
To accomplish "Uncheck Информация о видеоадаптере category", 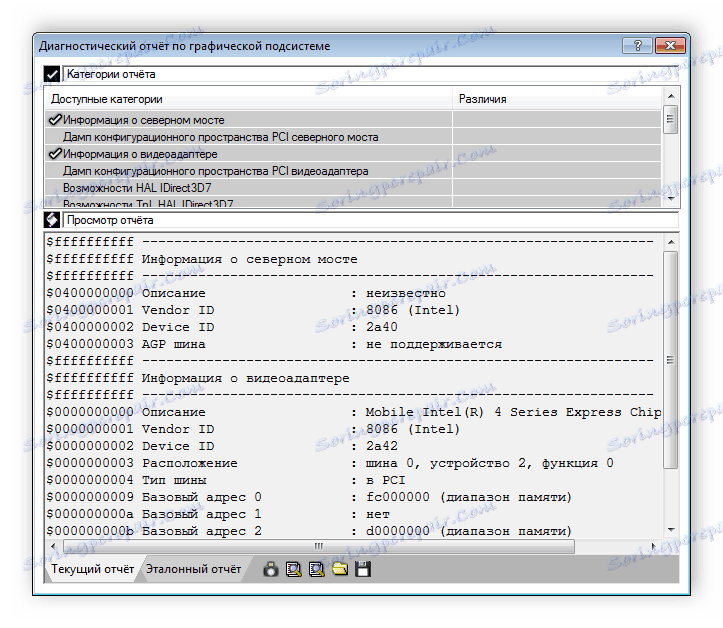I will coord(55,154).
